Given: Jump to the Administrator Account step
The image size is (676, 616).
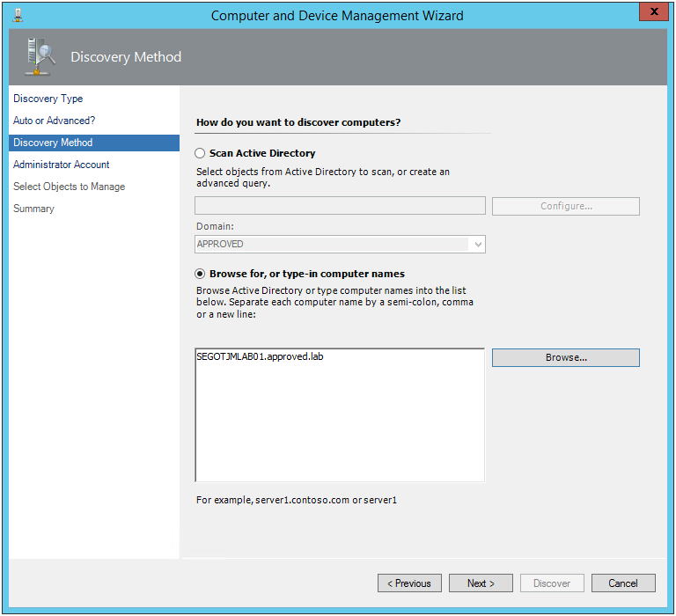Looking at the screenshot, I should (62, 165).
